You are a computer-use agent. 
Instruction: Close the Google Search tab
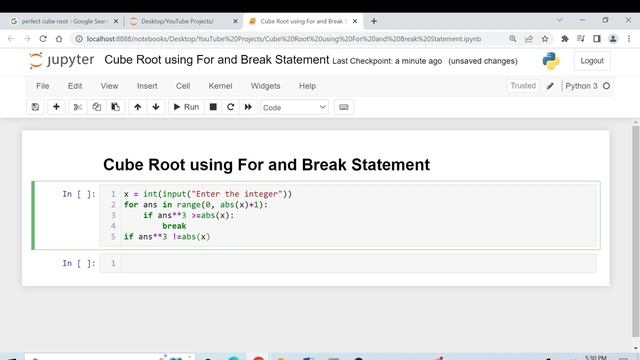pos(116,21)
